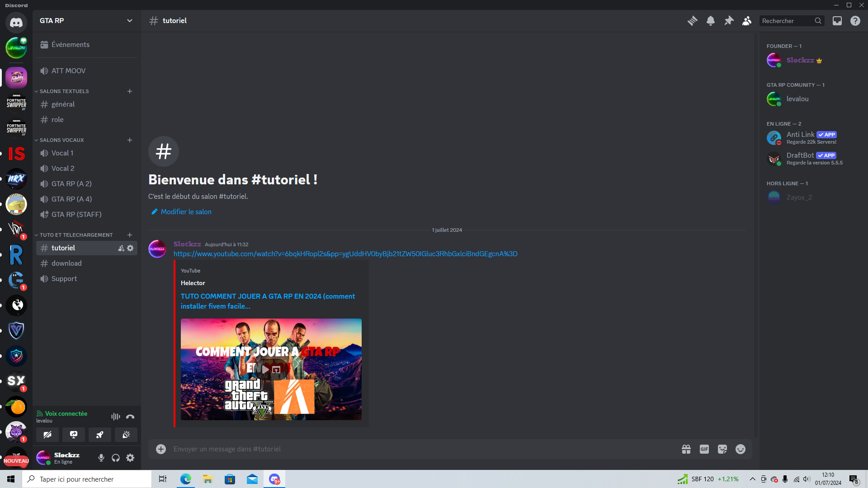
Task: Join Support voice channel
Action: tap(86, 279)
